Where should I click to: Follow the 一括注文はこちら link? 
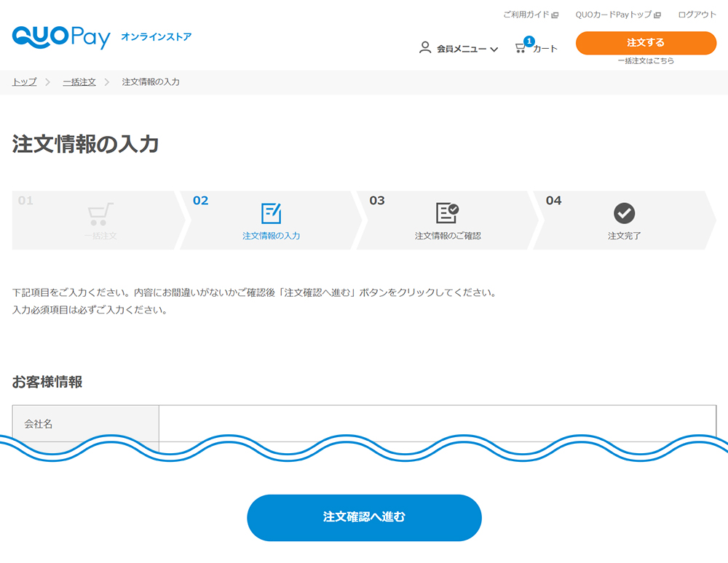(x=646, y=61)
